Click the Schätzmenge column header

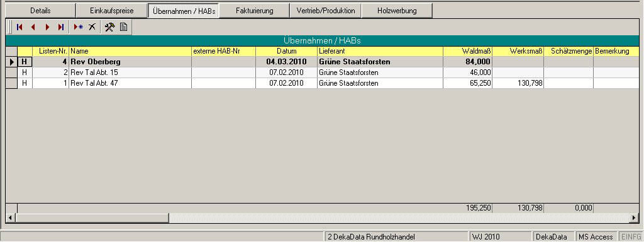point(569,52)
